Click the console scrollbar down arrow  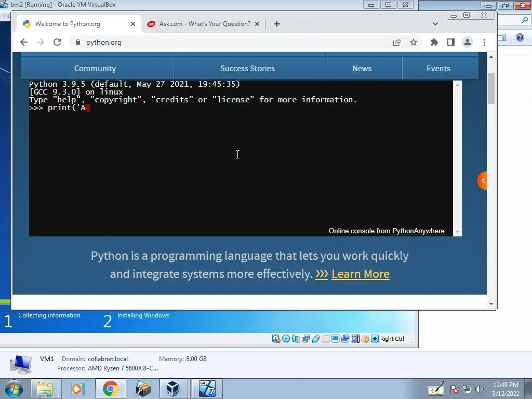coord(457,232)
